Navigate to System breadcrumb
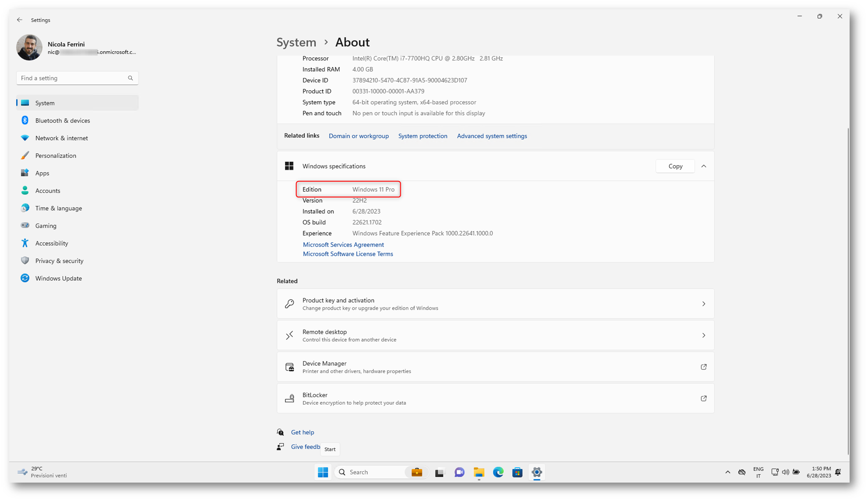Screen dimensions: 868x501 (x=296, y=42)
